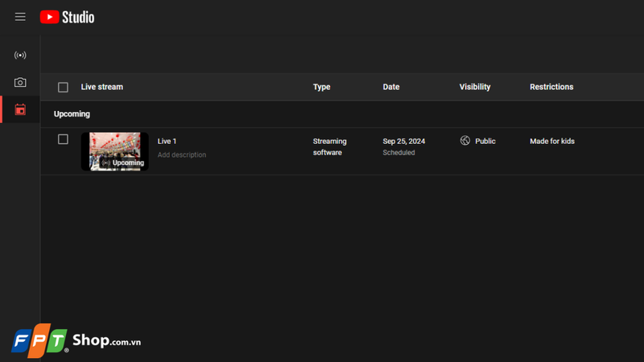Click Add description under Live 1

coord(182,154)
